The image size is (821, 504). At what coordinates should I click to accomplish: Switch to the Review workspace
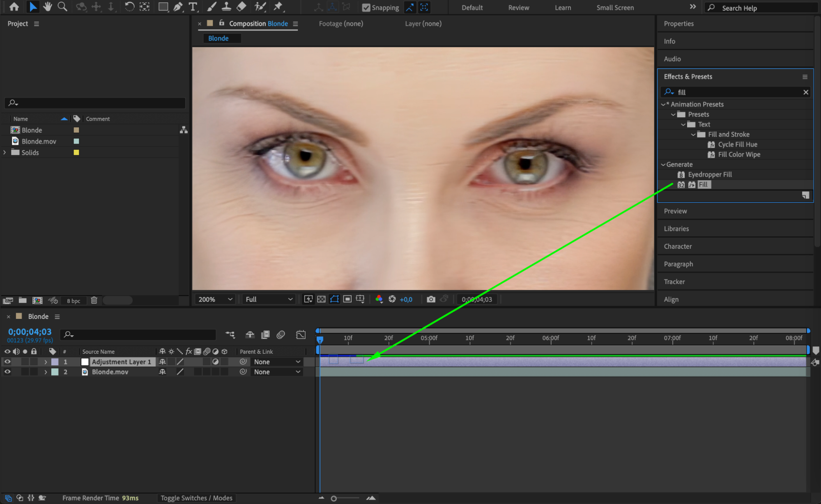(518, 7)
